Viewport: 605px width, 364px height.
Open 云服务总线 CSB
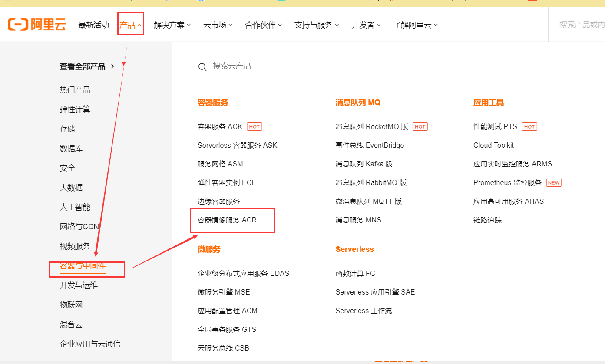(223, 348)
